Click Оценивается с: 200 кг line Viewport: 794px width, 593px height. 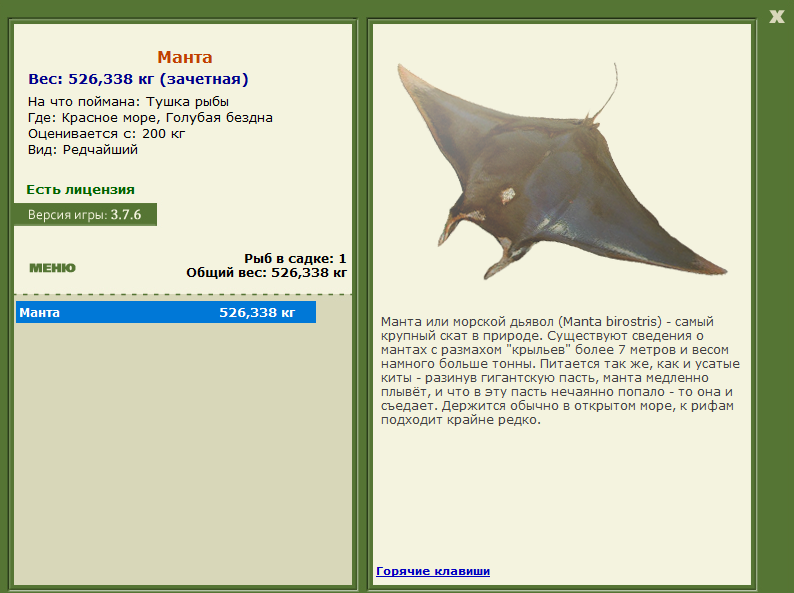[106, 134]
